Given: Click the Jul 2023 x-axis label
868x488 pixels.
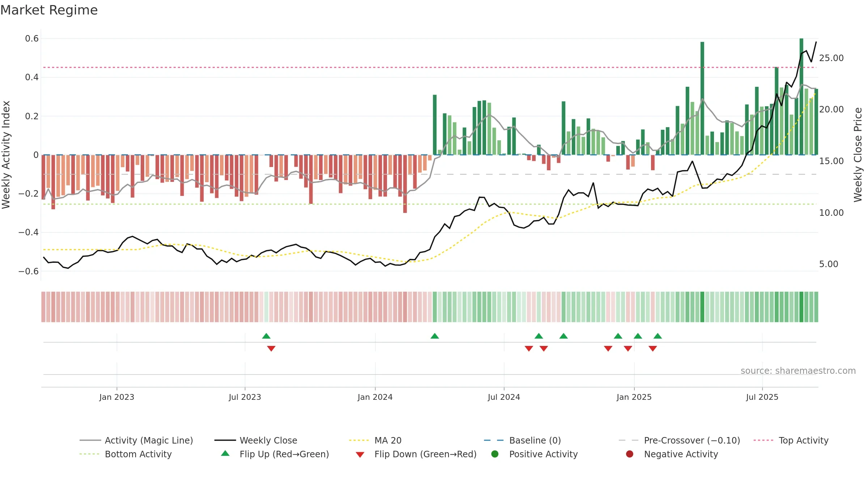Looking at the screenshot, I should [x=245, y=397].
